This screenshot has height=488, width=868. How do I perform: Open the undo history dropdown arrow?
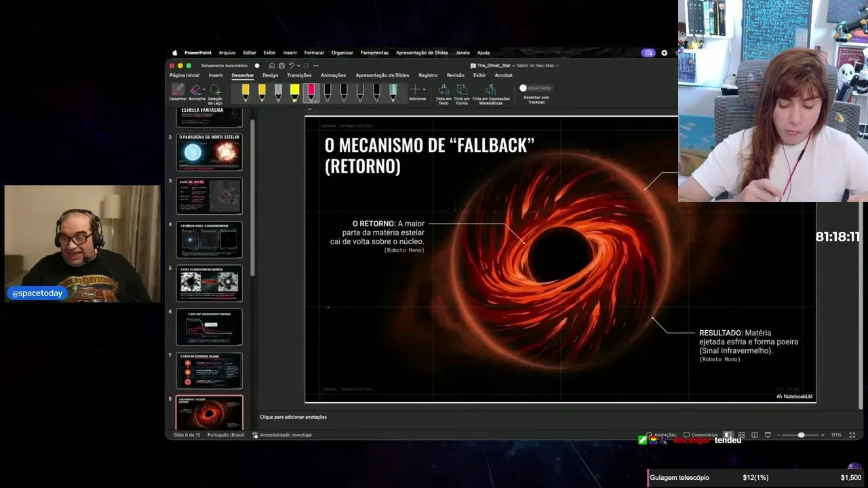[x=297, y=66]
